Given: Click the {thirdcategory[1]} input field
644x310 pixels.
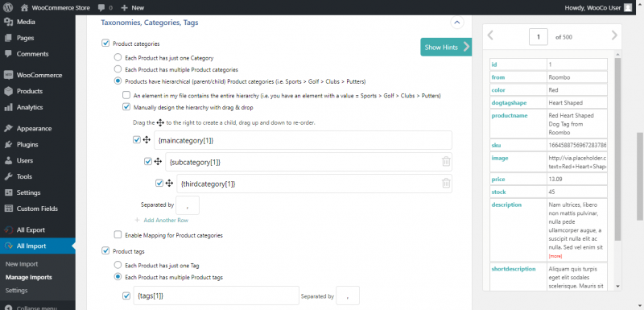Looking at the screenshot, I should (x=314, y=184).
